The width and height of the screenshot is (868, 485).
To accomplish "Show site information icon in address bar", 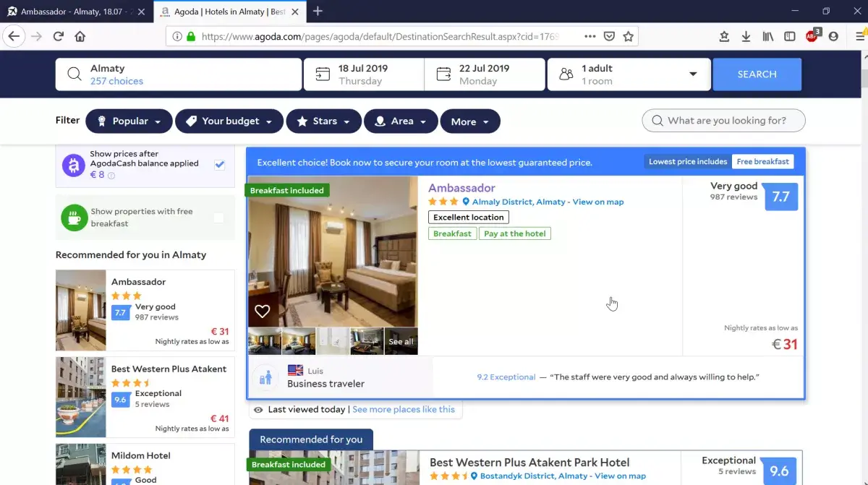I will pos(177,37).
